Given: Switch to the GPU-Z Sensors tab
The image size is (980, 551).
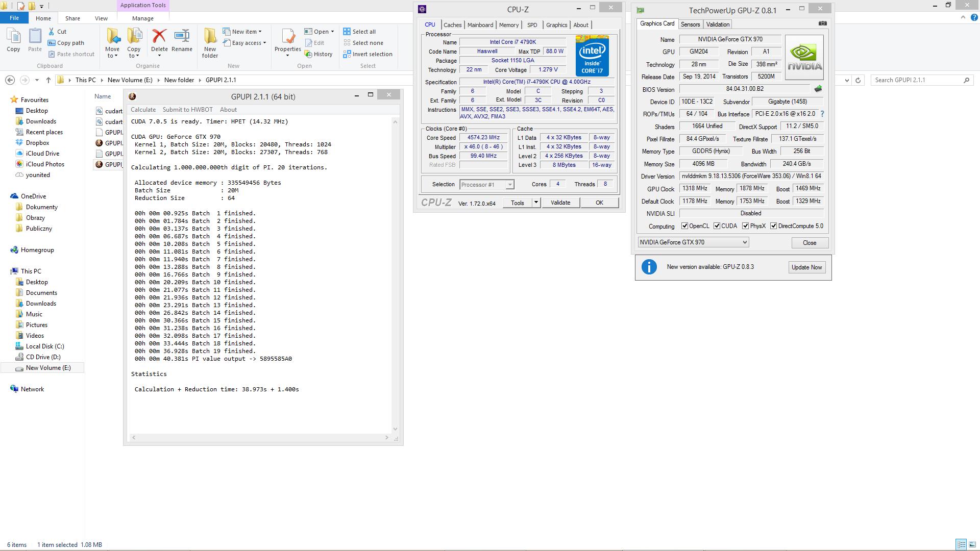Looking at the screenshot, I should 690,24.
